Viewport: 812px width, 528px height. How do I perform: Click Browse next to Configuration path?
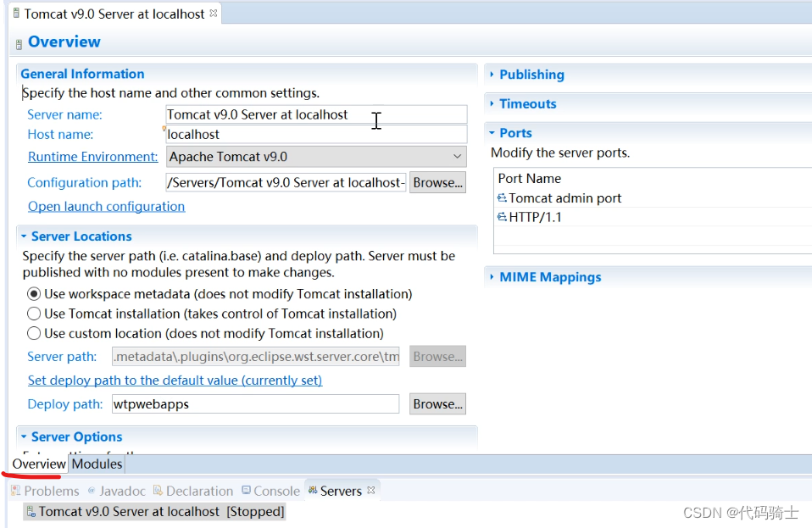click(x=437, y=182)
